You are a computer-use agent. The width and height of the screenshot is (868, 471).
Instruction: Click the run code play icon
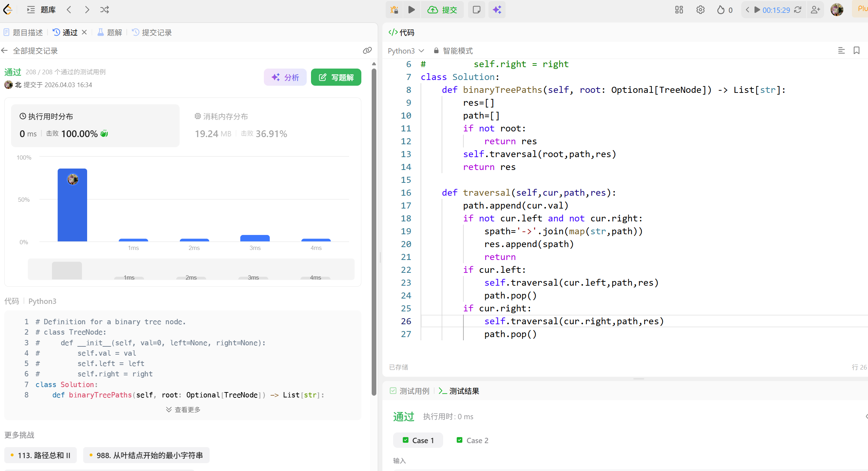pyautogui.click(x=411, y=10)
